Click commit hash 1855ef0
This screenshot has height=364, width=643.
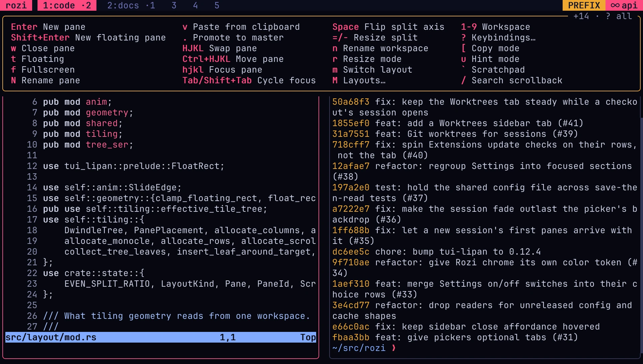click(351, 123)
